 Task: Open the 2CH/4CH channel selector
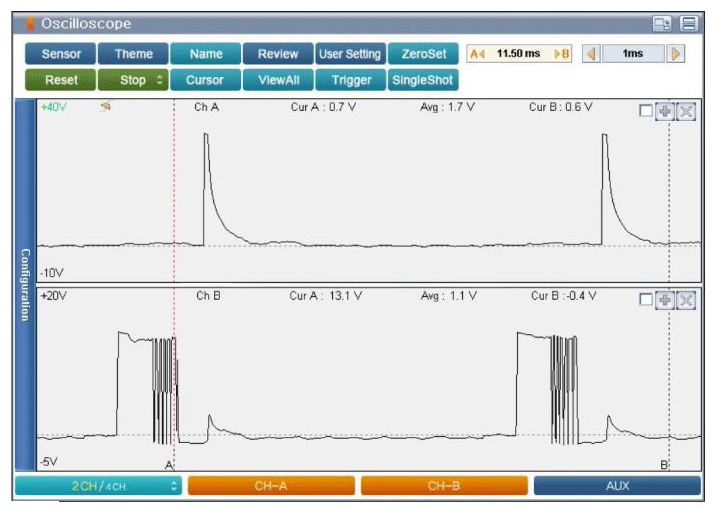tap(98, 486)
